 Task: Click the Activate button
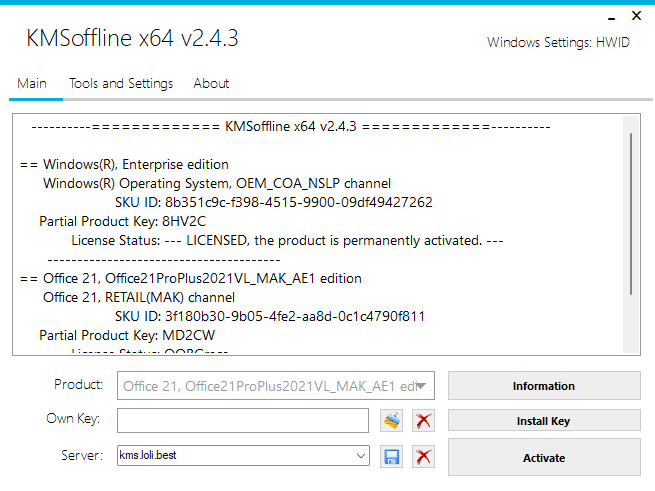pos(544,457)
